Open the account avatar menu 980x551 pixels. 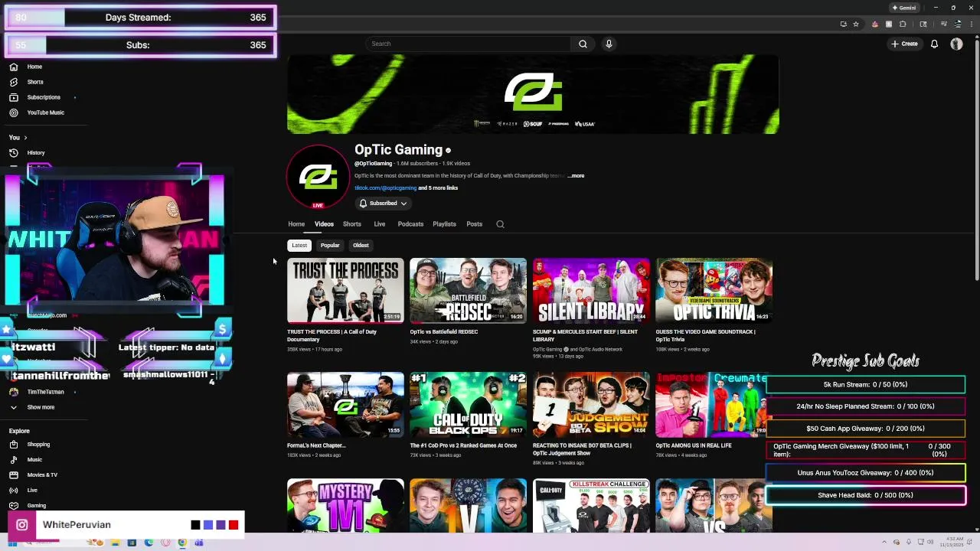[x=956, y=44]
